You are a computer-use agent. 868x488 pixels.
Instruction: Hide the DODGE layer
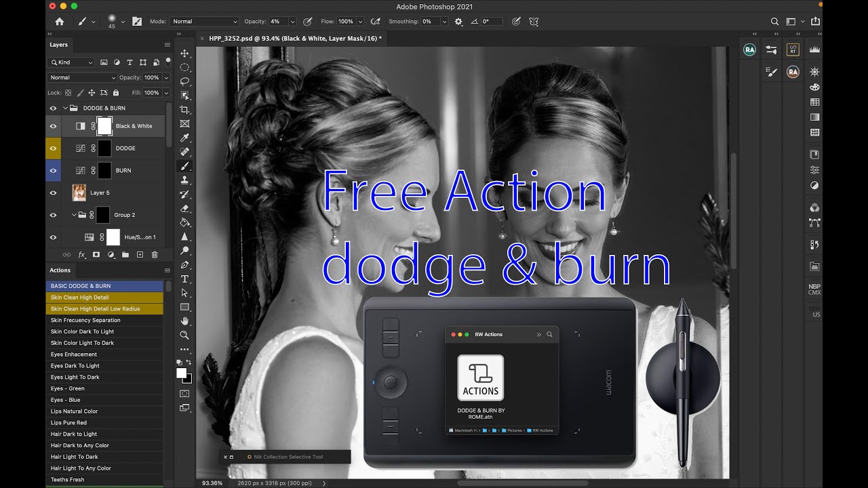click(53, 148)
